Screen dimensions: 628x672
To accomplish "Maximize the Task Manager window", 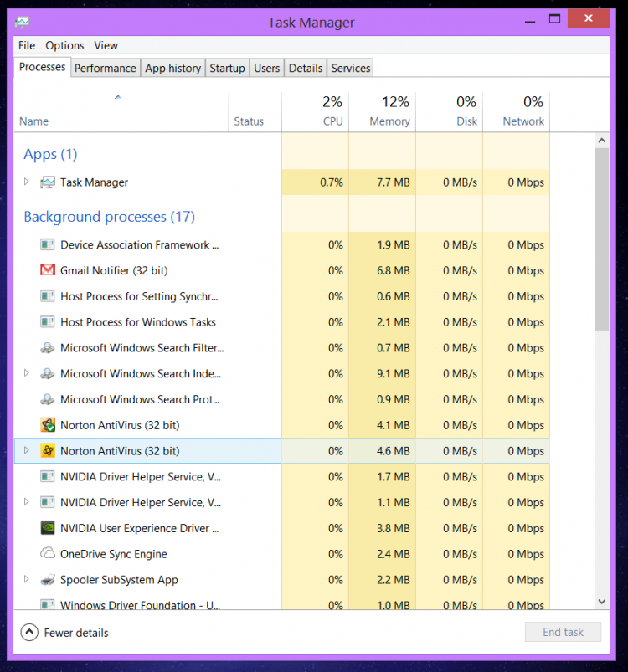I will [554, 18].
